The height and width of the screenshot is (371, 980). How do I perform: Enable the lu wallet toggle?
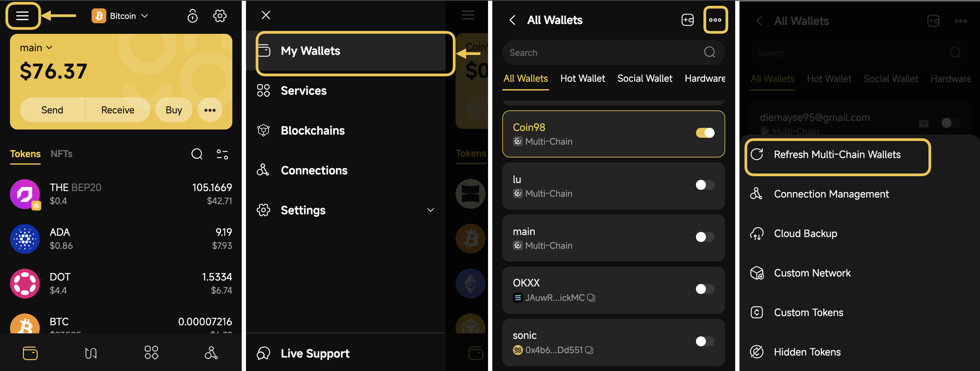tap(705, 185)
